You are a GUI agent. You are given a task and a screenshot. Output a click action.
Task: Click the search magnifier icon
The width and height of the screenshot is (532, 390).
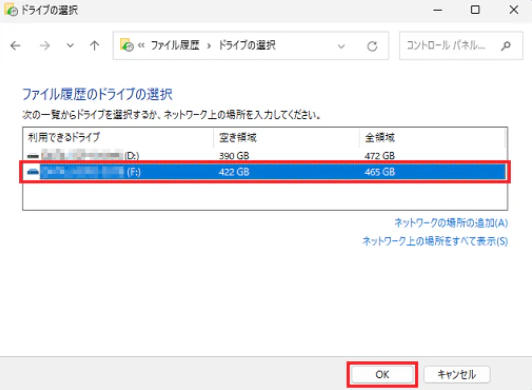coord(506,45)
